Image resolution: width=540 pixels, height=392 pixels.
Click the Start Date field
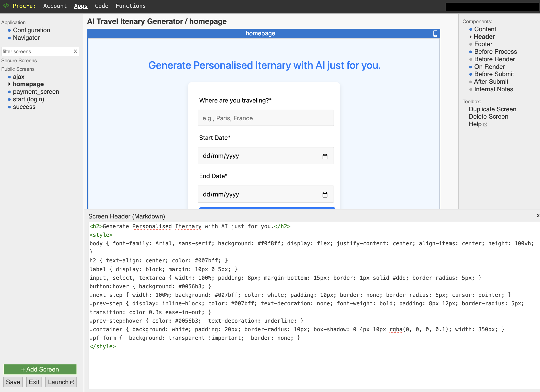pos(266,156)
